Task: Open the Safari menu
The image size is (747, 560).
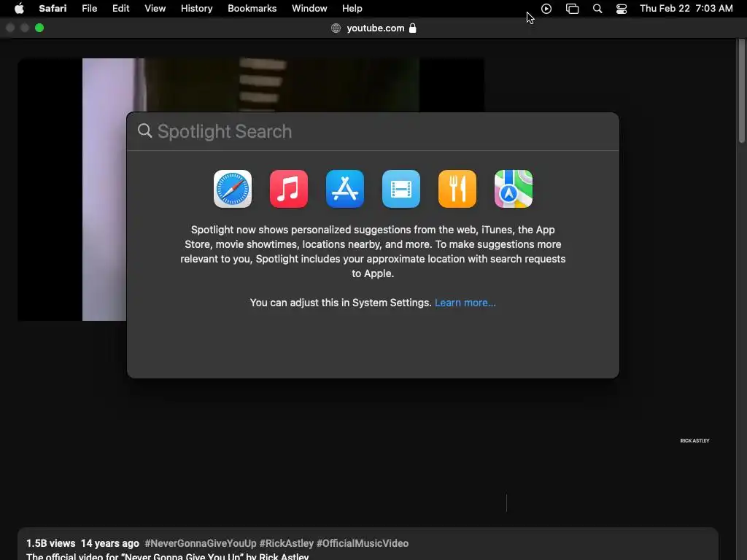Action: (53, 9)
